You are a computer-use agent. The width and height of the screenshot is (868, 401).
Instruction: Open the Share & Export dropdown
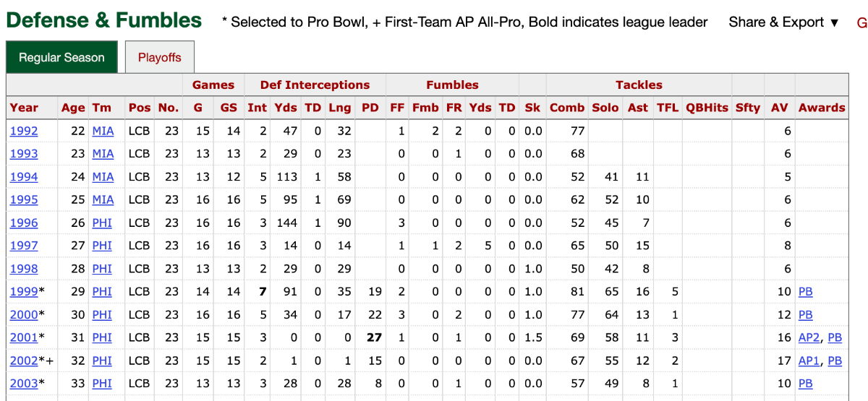click(x=783, y=22)
